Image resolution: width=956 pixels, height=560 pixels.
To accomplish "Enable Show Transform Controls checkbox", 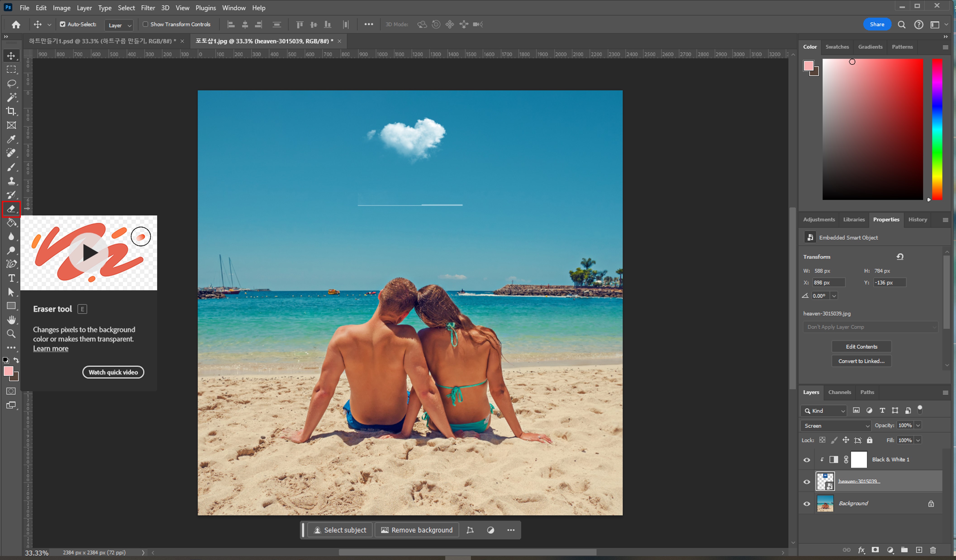I will click(x=145, y=24).
